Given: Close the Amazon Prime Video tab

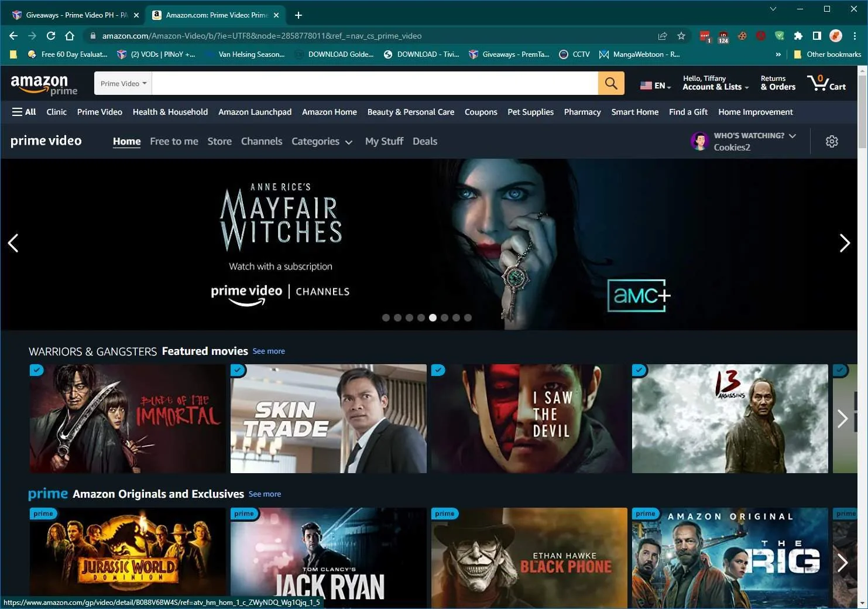Looking at the screenshot, I should click(x=277, y=15).
